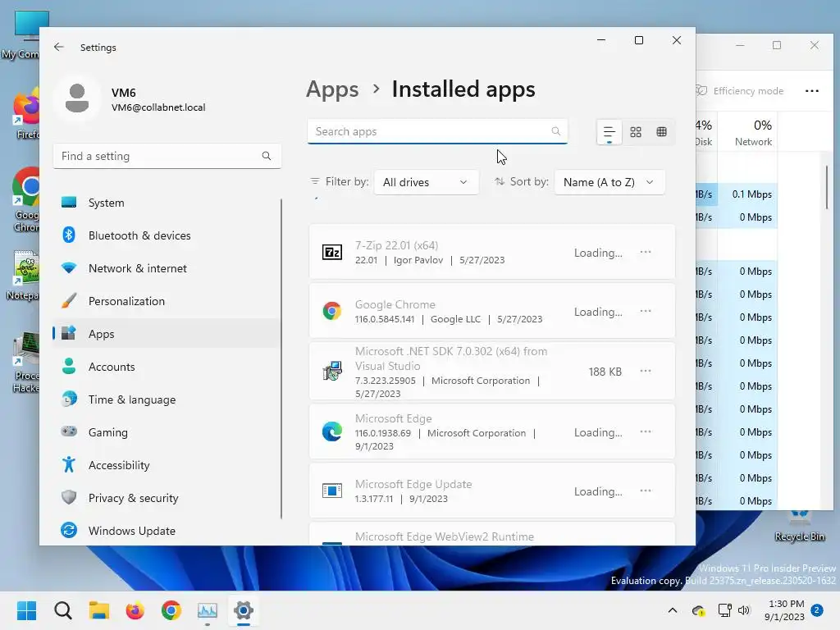Click the Microsoft Edge icon in app list
The width and height of the screenshot is (840, 630).
coord(332,431)
